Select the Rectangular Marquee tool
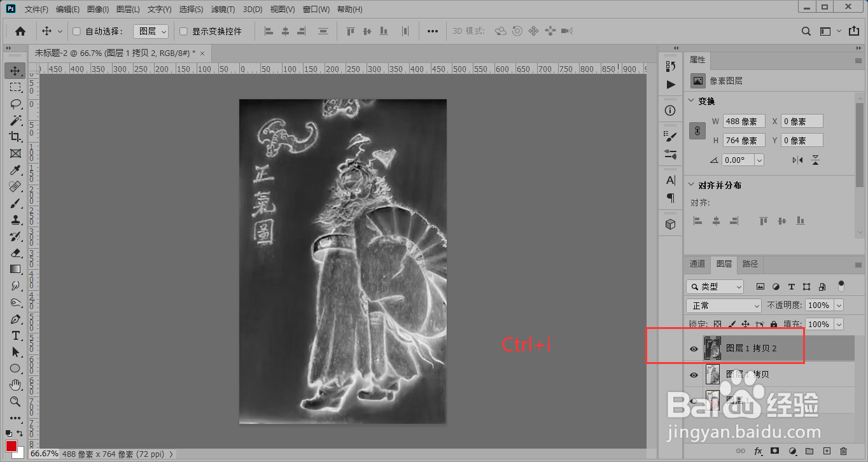868x462 pixels. [x=15, y=87]
